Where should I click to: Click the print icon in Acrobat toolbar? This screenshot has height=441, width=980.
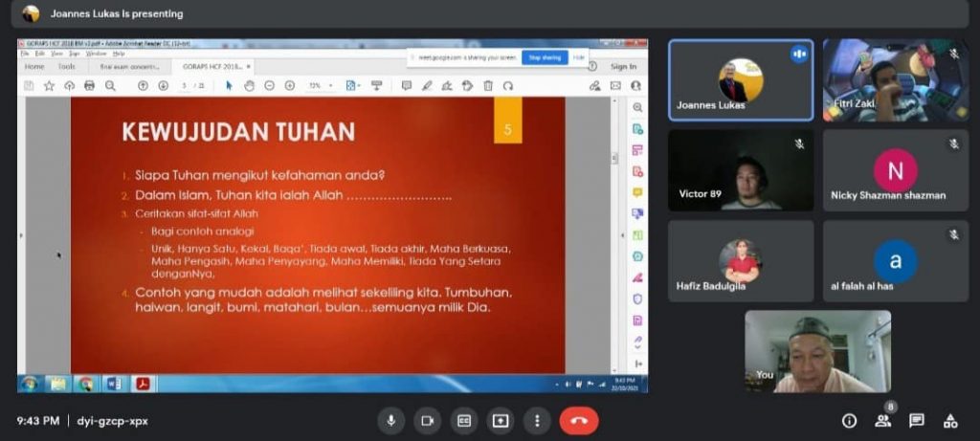point(90,85)
